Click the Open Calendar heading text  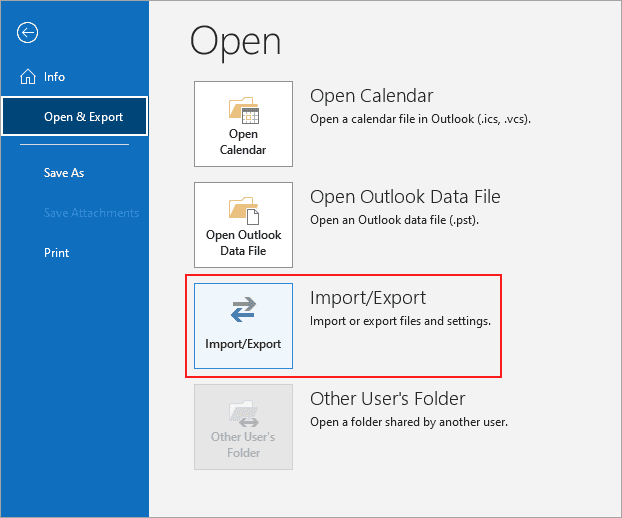tap(371, 96)
